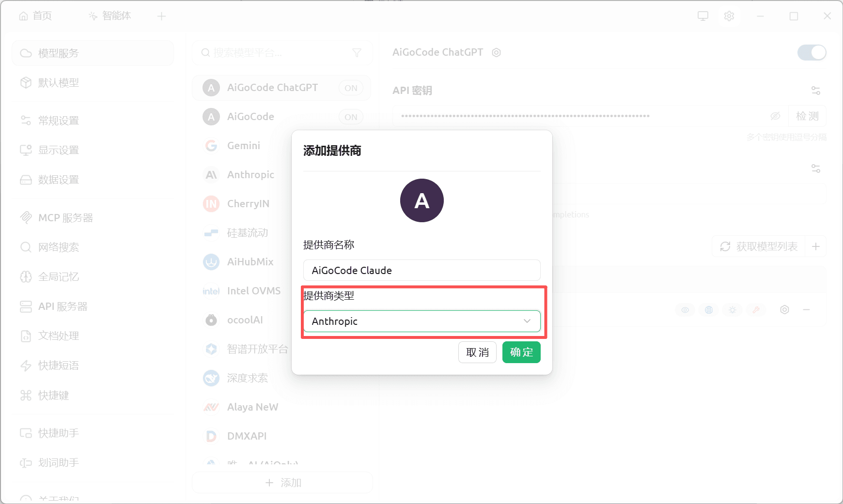Cancel the dialog with 取消
The width and height of the screenshot is (843, 504).
[x=477, y=352]
